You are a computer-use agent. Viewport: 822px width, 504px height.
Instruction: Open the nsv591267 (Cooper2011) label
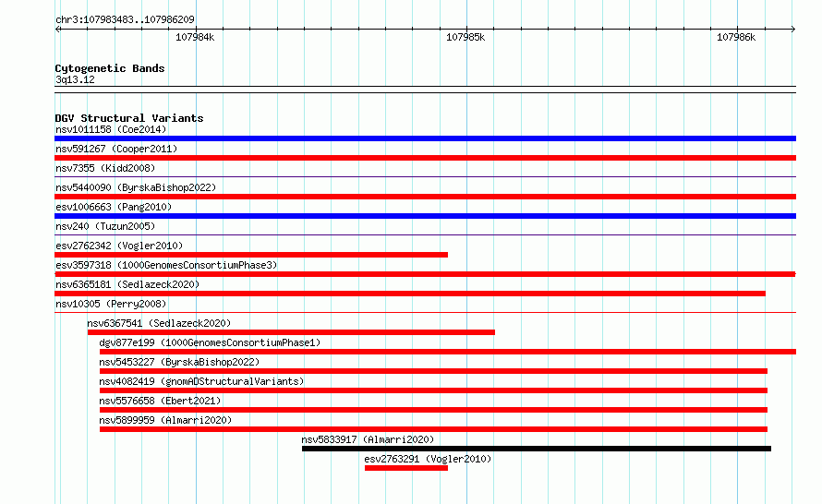[x=116, y=149]
